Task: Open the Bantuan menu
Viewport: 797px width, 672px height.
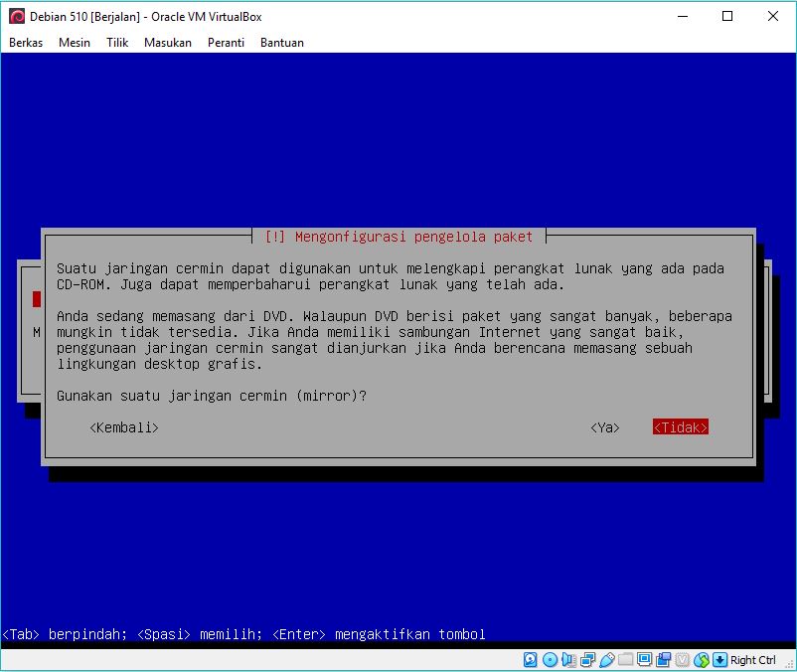Action: pos(282,43)
